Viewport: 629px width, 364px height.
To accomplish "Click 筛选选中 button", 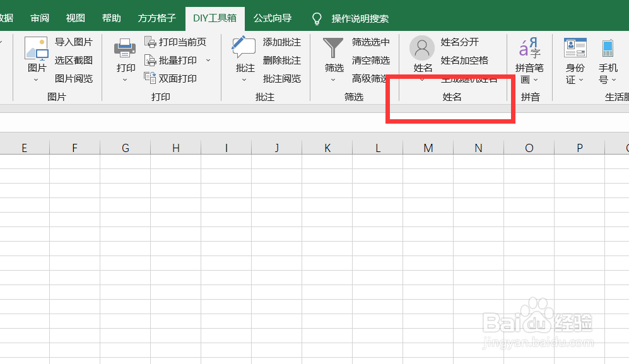I will 371,42.
